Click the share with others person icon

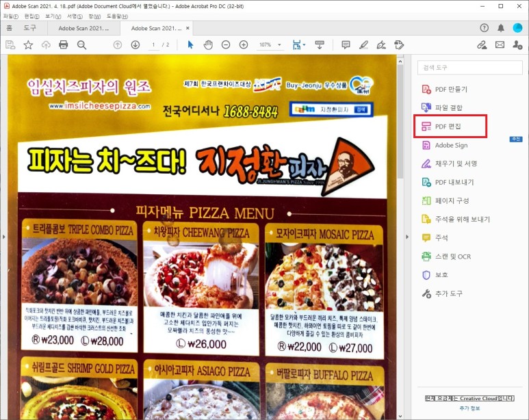click(517, 44)
